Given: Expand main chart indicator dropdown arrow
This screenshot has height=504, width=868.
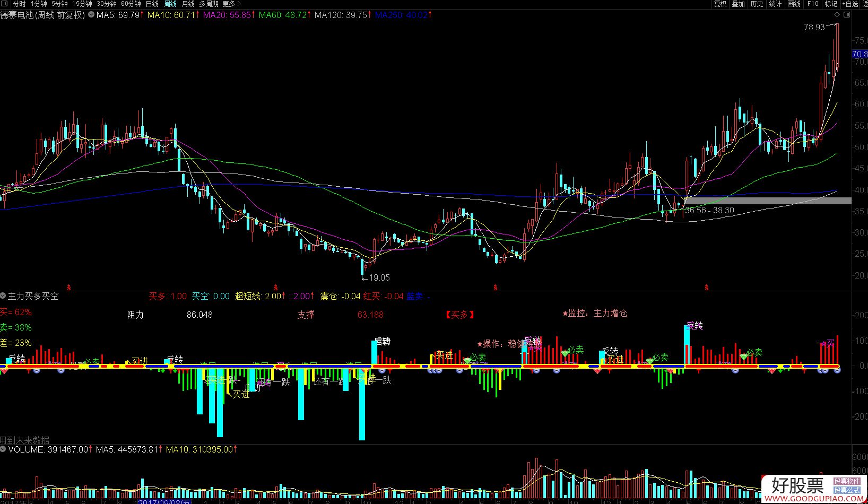Looking at the screenshot, I should coord(92,15).
